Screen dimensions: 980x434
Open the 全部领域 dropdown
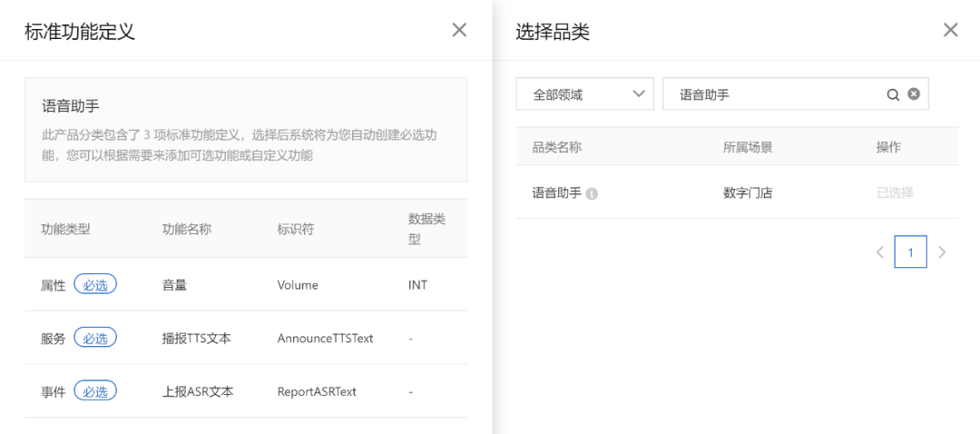pos(585,94)
